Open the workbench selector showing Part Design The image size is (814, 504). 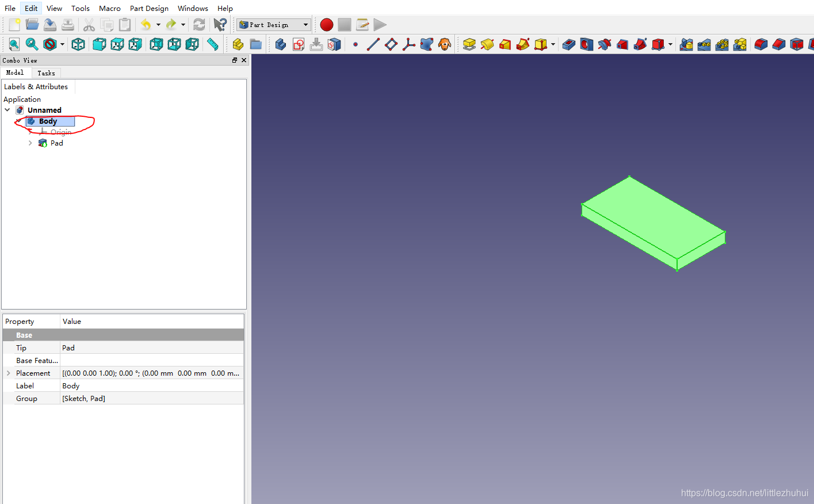(274, 25)
